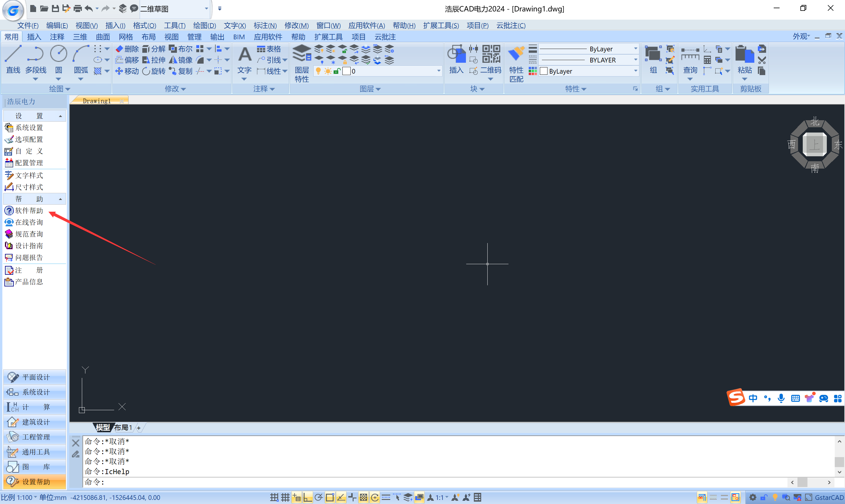
Task: Switch to the 注释 ribbon tab
Action: coord(57,37)
